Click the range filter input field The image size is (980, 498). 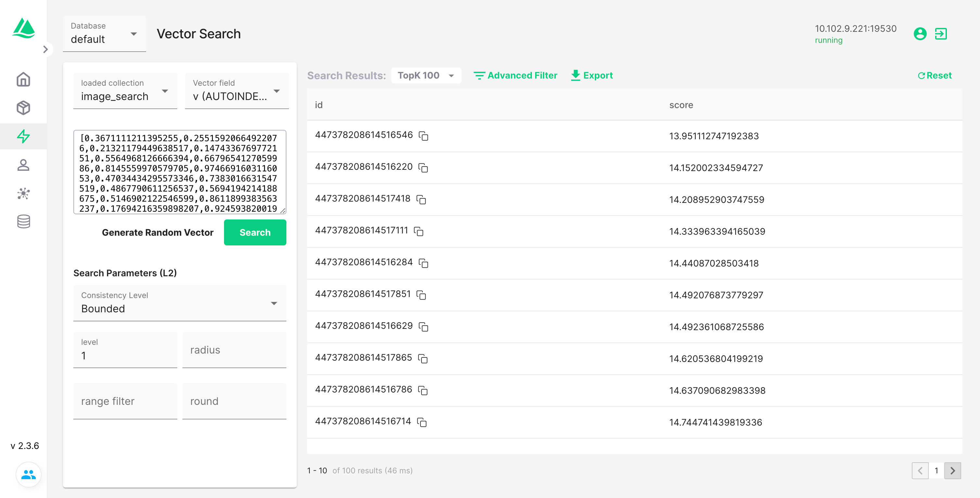tap(125, 401)
